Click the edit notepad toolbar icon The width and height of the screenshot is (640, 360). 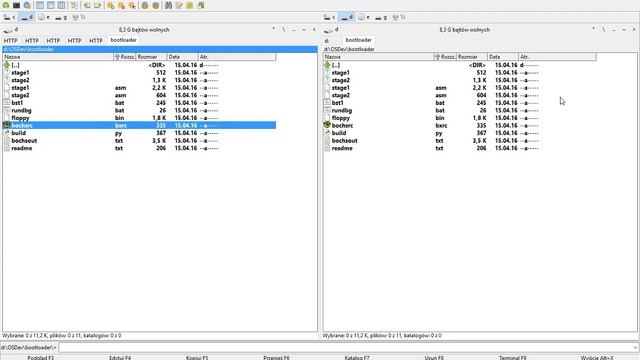[179, 5]
